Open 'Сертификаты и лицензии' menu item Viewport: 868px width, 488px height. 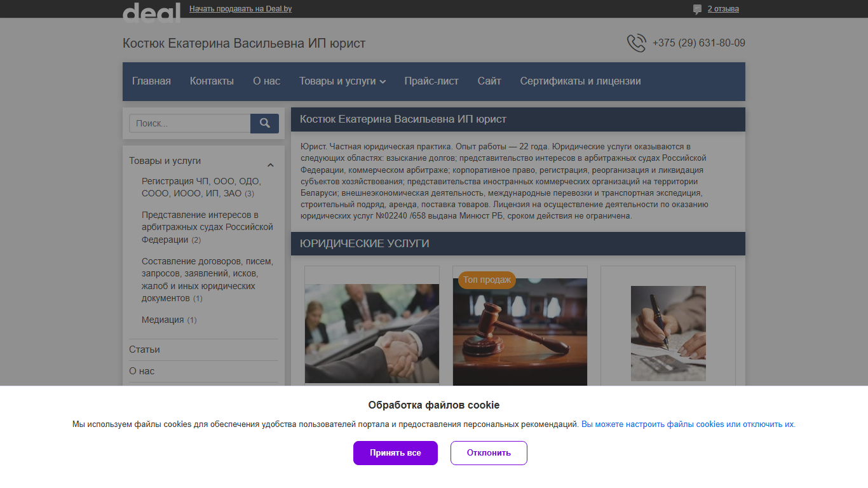(x=580, y=81)
